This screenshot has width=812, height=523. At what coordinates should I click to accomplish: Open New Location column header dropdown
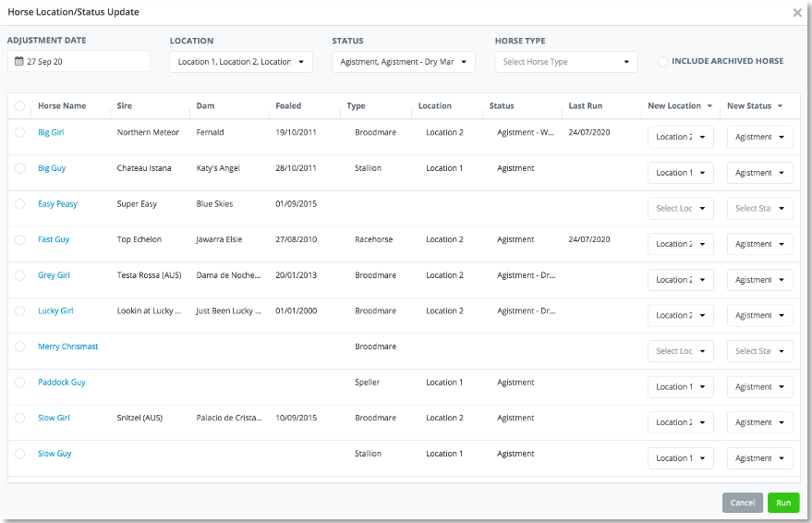[x=710, y=106]
